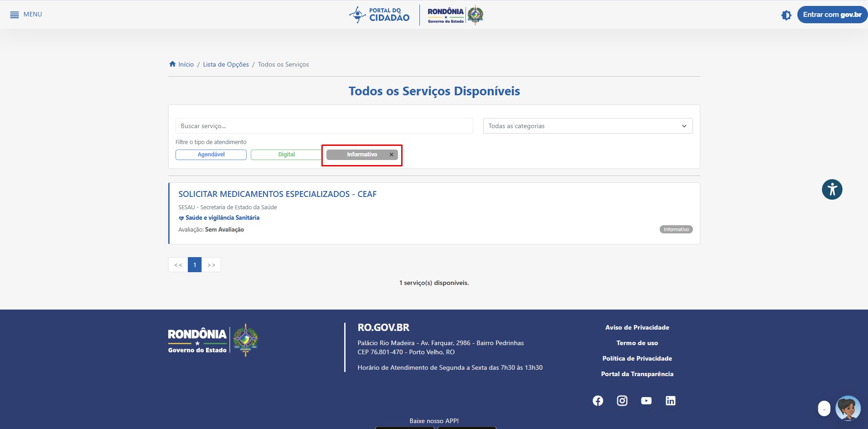Image resolution: width=868 pixels, height=429 pixels.
Task: Open the accessibility widget icon
Action: 832,189
